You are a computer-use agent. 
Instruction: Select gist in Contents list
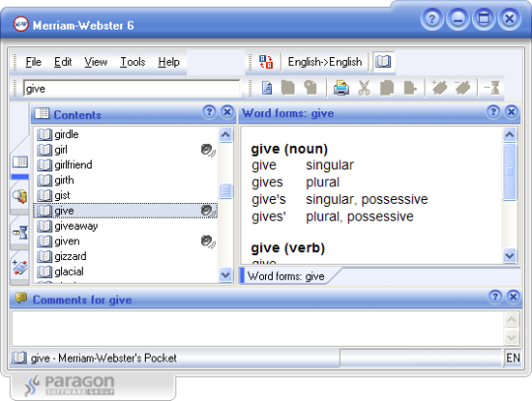[x=125, y=195]
